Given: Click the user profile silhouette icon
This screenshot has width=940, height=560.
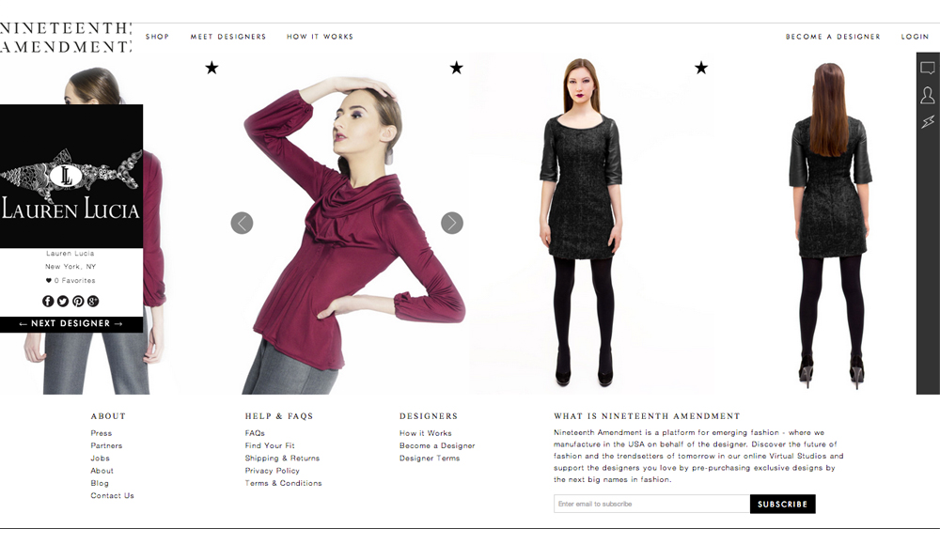Looking at the screenshot, I should click(928, 95).
